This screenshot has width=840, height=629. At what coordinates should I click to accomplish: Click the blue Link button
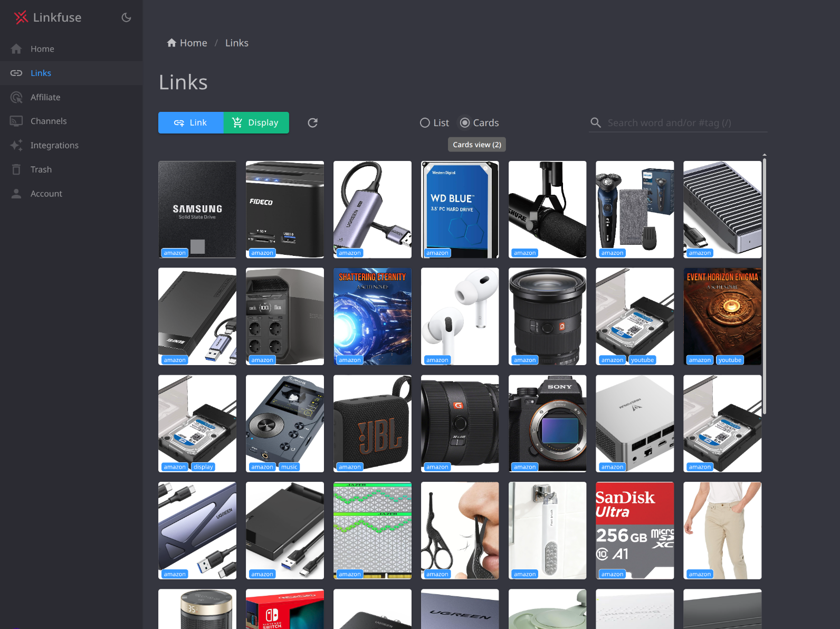[x=191, y=122]
